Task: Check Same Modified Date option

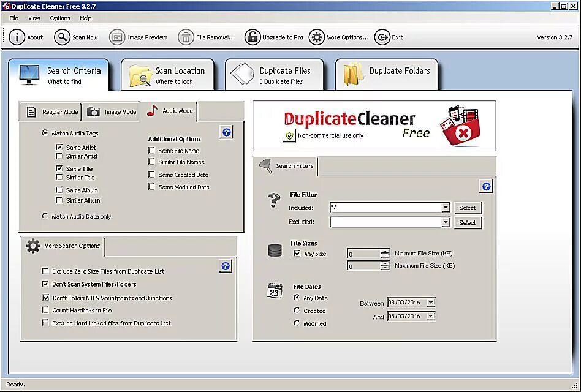Action: coord(151,187)
